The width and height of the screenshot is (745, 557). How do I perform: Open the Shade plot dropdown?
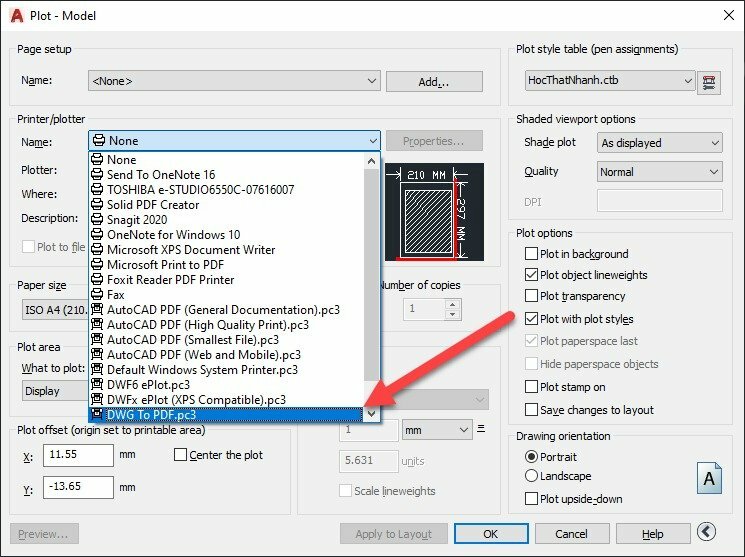click(x=659, y=143)
